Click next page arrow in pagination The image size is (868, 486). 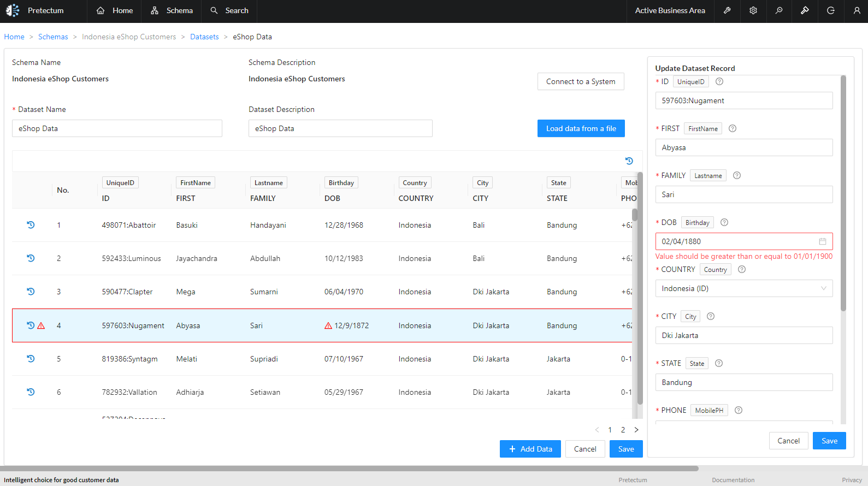[x=636, y=430]
